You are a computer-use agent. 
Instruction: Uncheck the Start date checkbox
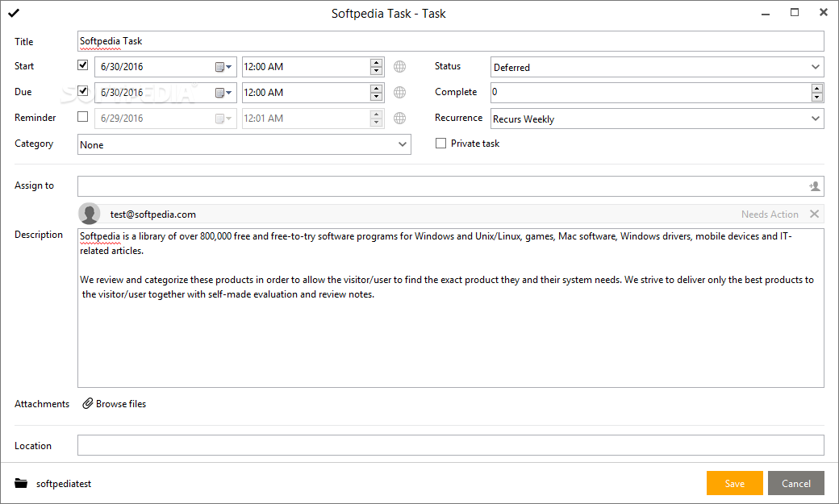point(82,65)
